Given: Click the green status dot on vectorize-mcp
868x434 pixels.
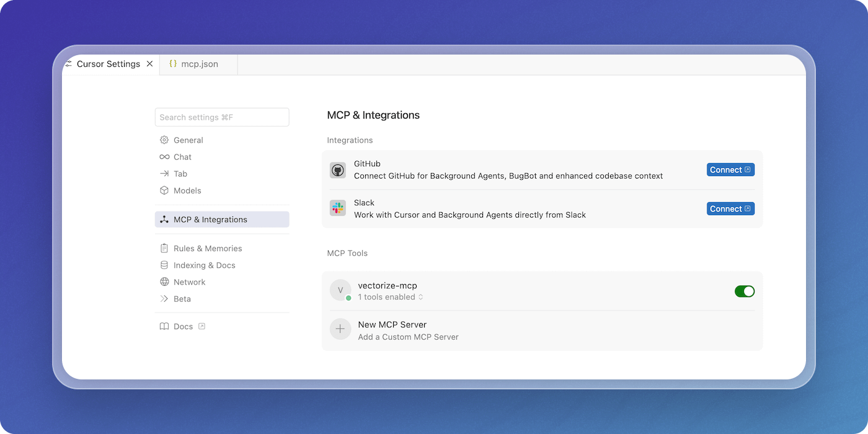Looking at the screenshot, I should (x=348, y=298).
